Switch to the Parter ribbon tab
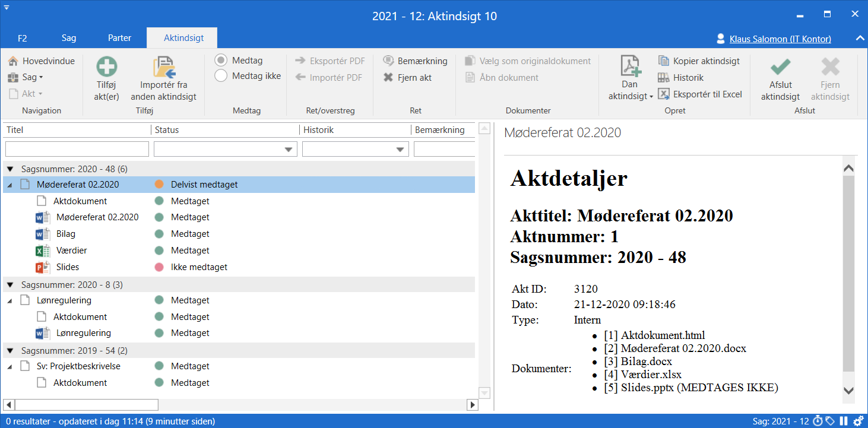 click(119, 37)
